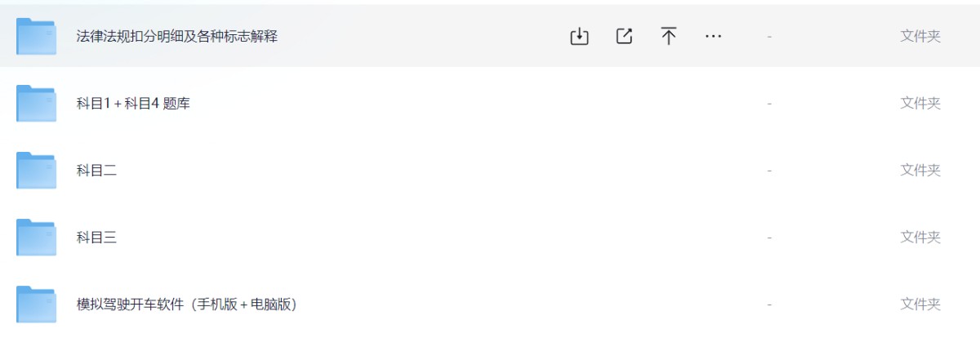The image size is (980, 338).
Task: Click 文件夹 type label in 模拟驾驶开车软件 row
Action: tap(920, 305)
